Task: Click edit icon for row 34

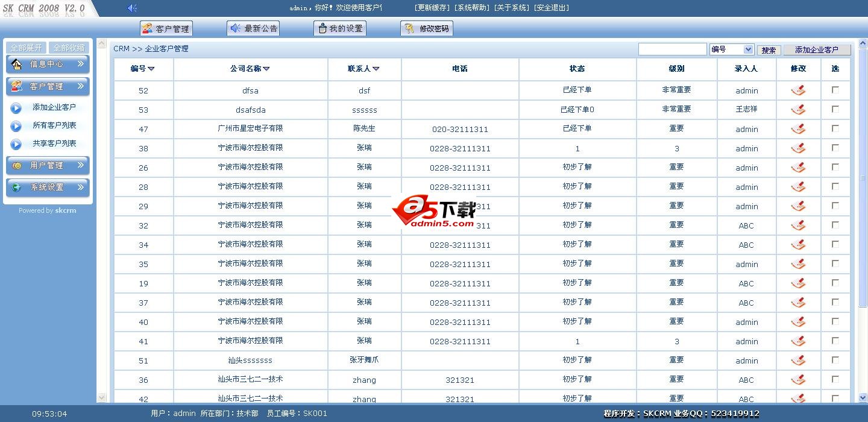Action: [x=798, y=245]
